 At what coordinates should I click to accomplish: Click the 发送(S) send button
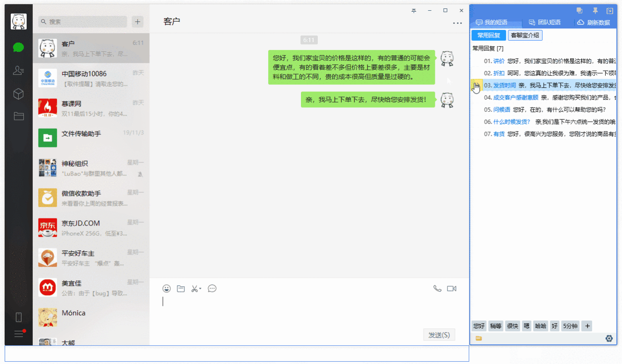pos(439,335)
